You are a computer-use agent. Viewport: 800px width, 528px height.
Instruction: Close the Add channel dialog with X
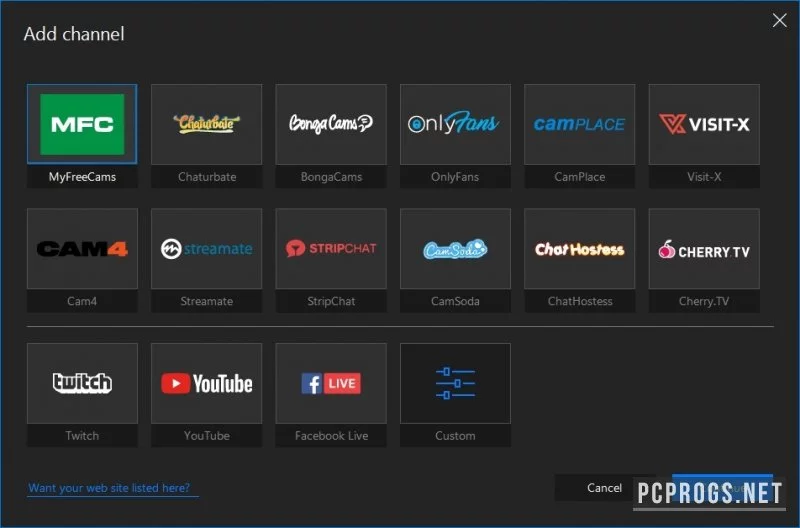(780, 20)
